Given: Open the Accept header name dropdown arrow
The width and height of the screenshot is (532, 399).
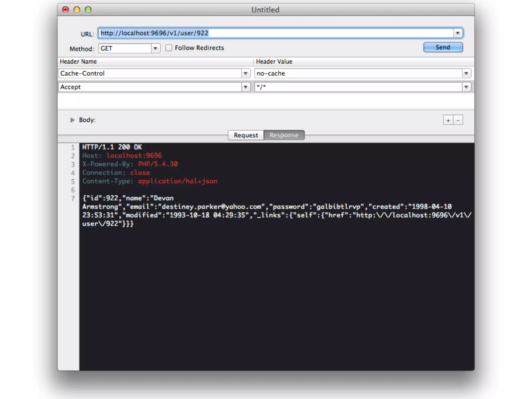Looking at the screenshot, I should [x=245, y=87].
